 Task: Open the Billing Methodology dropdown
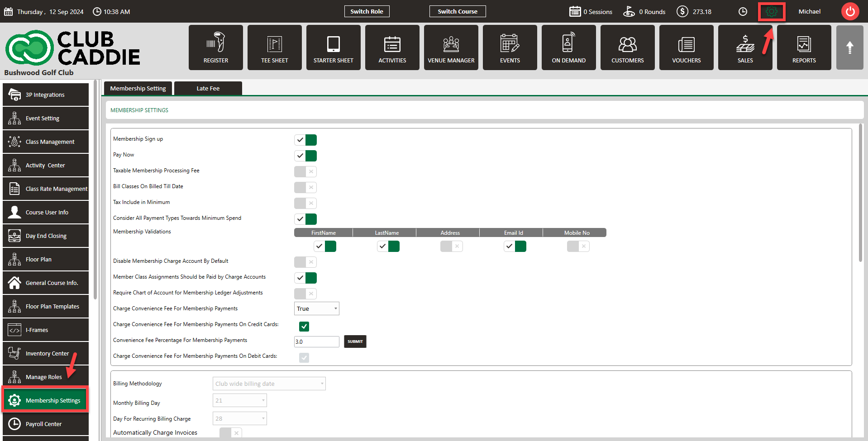coord(269,384)
